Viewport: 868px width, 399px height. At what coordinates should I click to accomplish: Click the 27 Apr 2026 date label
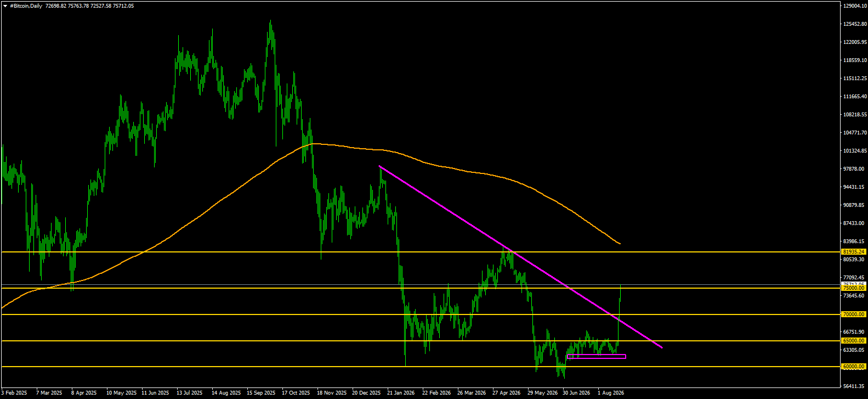(x=507, y=393)
